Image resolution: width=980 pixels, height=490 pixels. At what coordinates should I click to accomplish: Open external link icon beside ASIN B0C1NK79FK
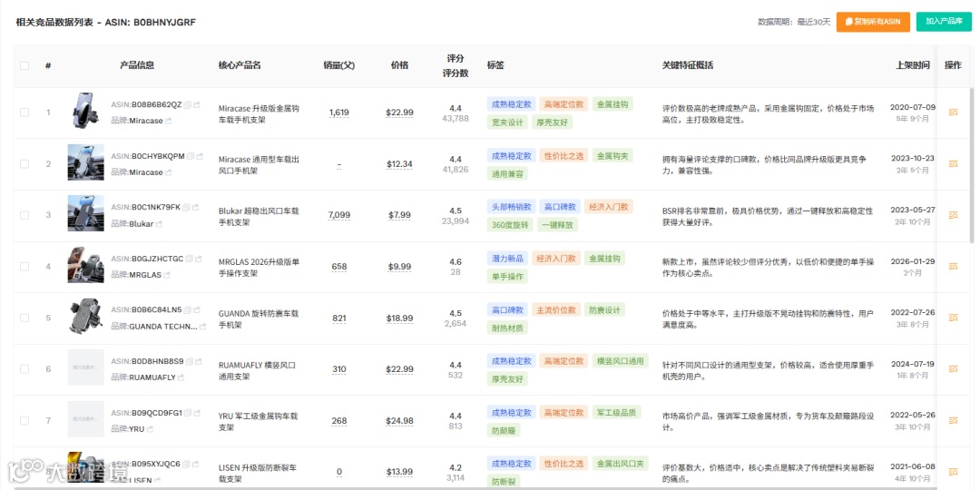pyautogui.click(x=195, y=208)
